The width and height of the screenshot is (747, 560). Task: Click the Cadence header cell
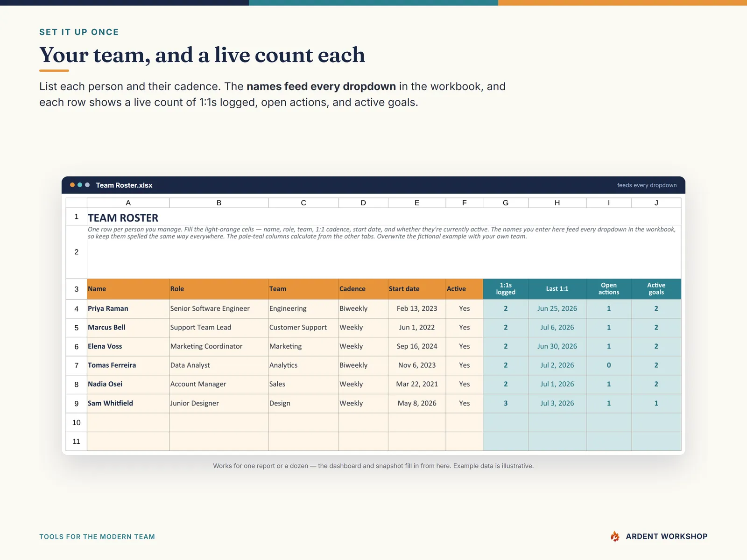click(363, 289)
